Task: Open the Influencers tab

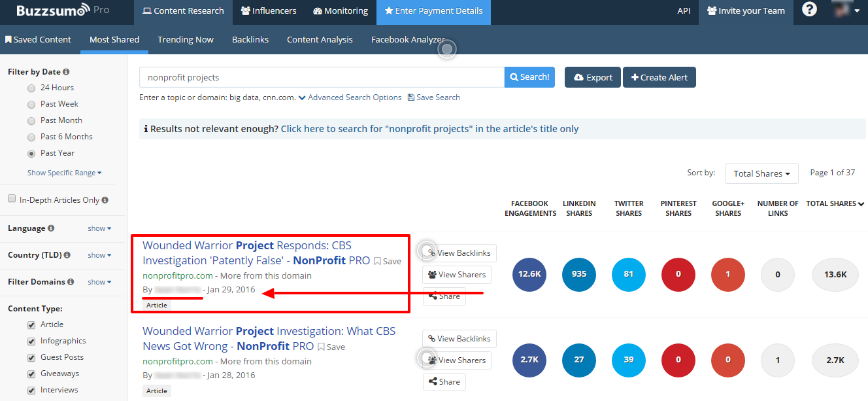Action: click(x=268, y=11)
